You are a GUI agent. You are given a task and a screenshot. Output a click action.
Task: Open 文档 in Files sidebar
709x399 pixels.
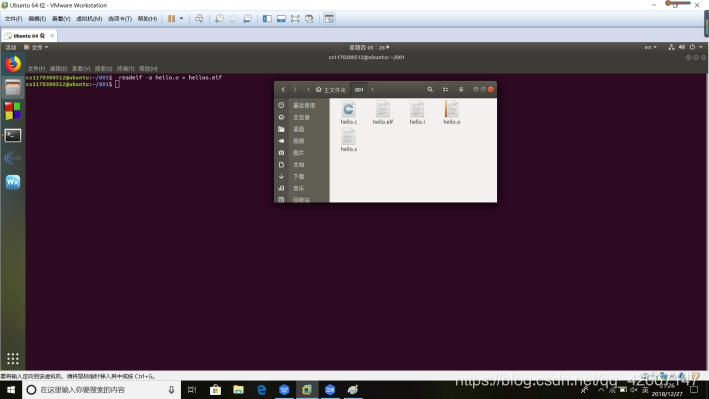(302, 165)
